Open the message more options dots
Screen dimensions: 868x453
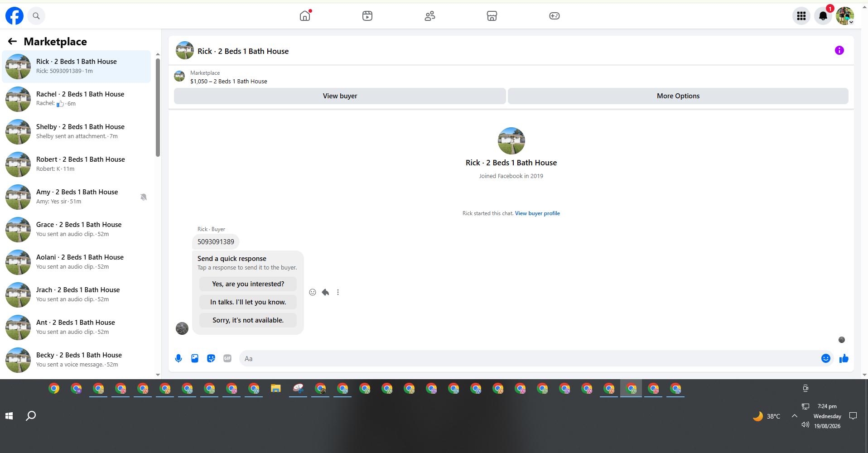coord(338,292)
